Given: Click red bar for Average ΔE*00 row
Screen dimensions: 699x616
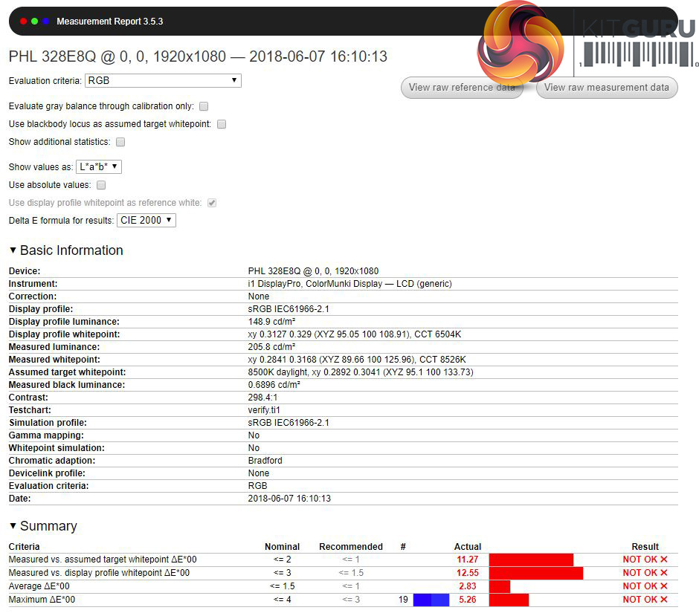Looking at the screenshot, I should [499, 586].
